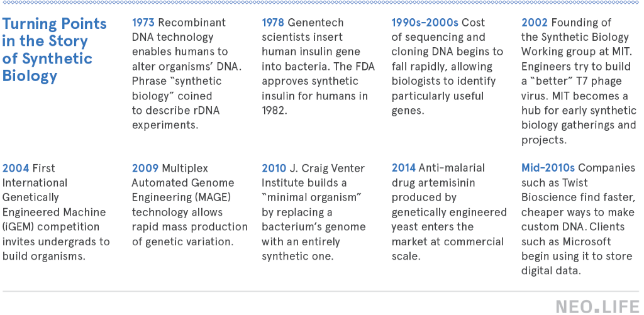Viewport: 644px width, 315px height.
Task: Click the (iGEM) competition text
Action: [x=51, y=227]
